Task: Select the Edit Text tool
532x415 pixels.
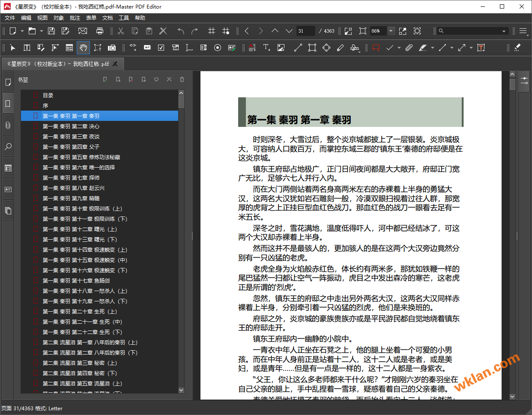Action: tap(27, 48)
